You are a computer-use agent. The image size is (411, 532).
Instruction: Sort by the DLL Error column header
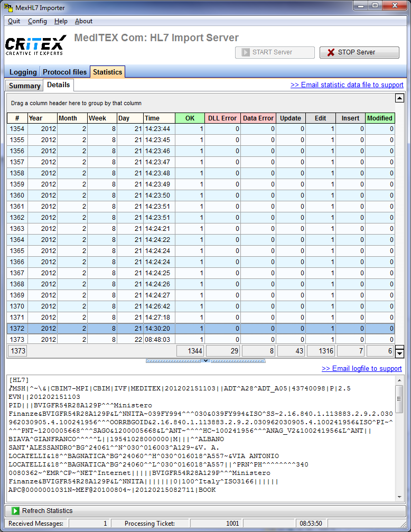click(222, 118)
